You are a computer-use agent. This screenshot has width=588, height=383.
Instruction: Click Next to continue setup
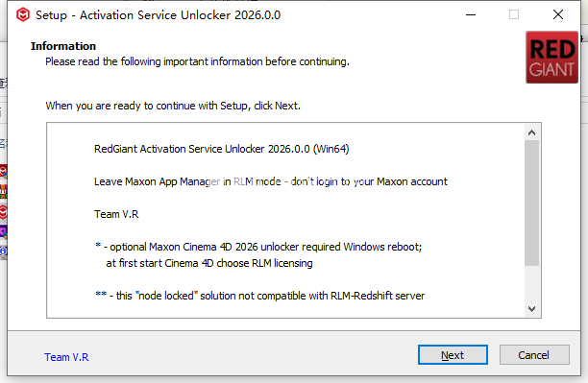[x=453, y=354]
